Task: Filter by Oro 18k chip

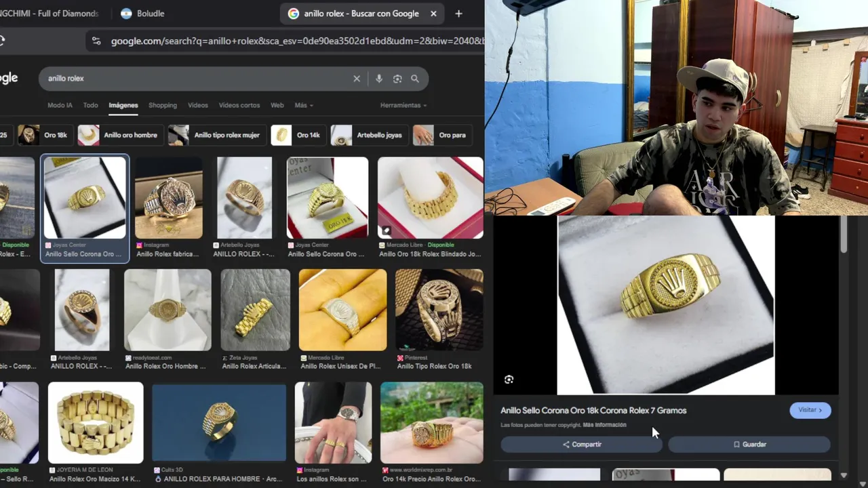Action: (x=45, y=135)
